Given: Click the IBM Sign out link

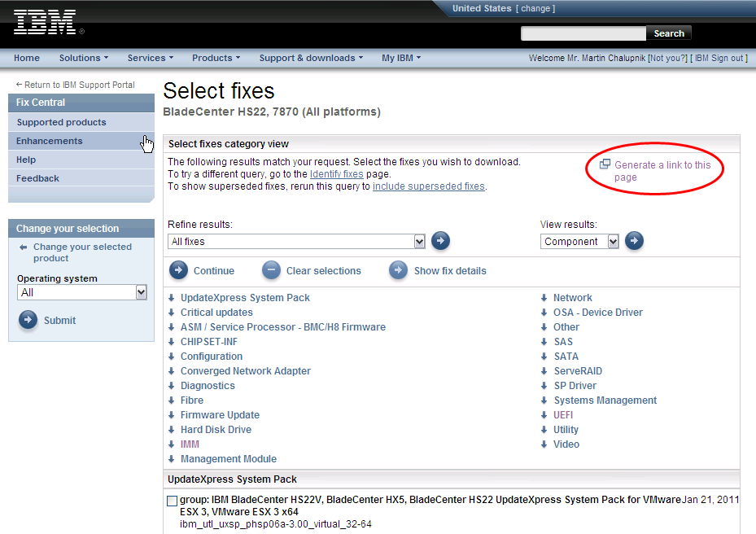Looking at the screenshot, I should click(719, 58).
